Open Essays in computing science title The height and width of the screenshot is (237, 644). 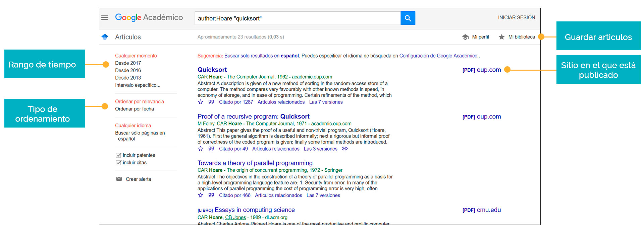(255, 210)
